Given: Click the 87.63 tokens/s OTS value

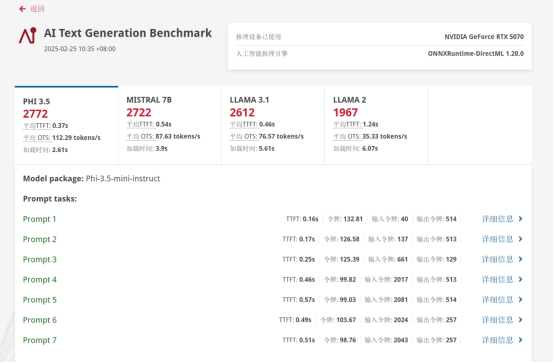Looking at the screenshot, I should (178, 136).
